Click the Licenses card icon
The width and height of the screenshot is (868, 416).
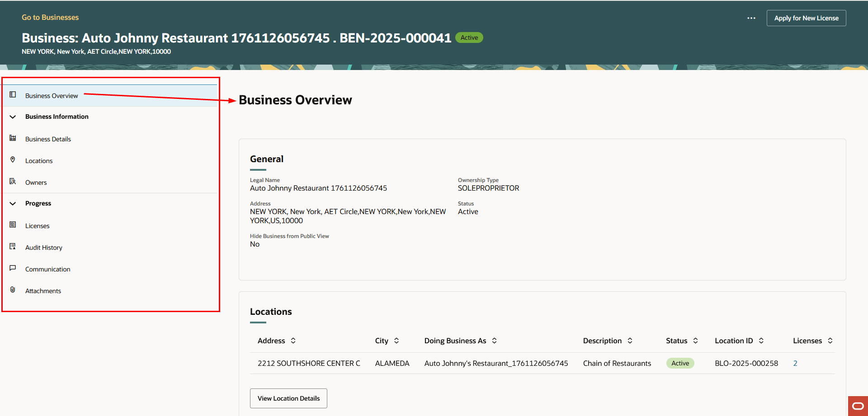tap(12, 225)
